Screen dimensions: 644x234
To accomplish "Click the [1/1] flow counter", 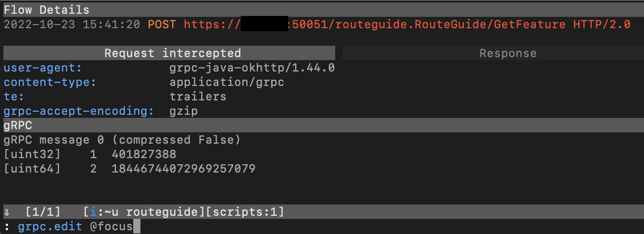I will tap(43, 212).
